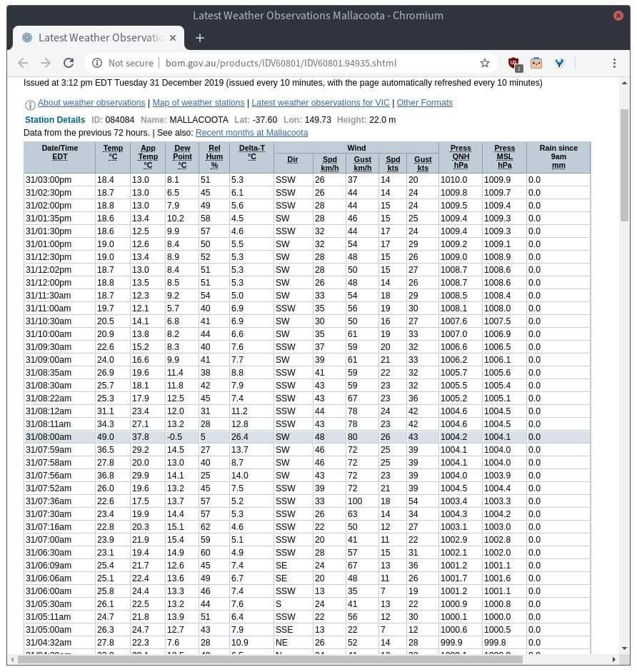Image resolution: width=637 pixels, height=672 pixels.
Task: Open Map of weather stations link
Action: coord(199,103)
